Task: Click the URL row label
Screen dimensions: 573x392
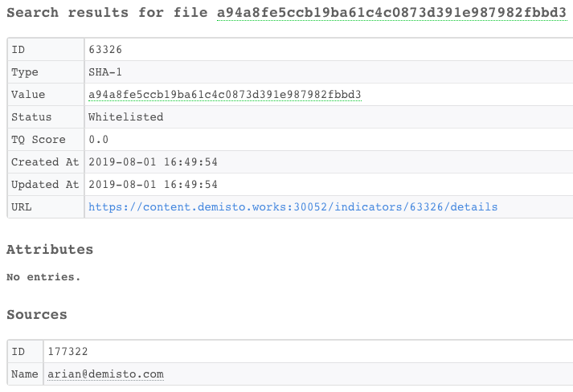Action: pyautogui.click(x=21, y=207)
